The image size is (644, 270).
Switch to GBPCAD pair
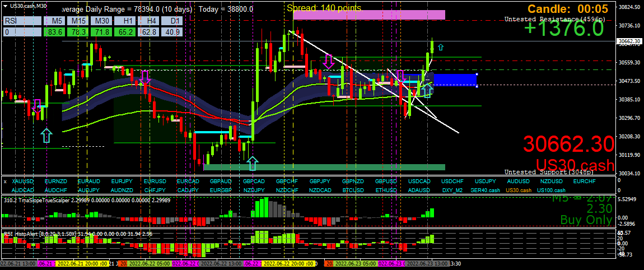(x=254, y=181)
